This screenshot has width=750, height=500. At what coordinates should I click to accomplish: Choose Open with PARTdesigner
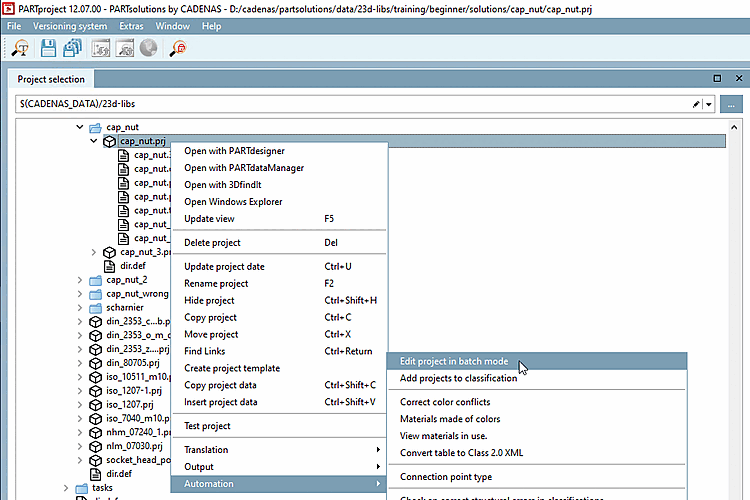[236, 151]
